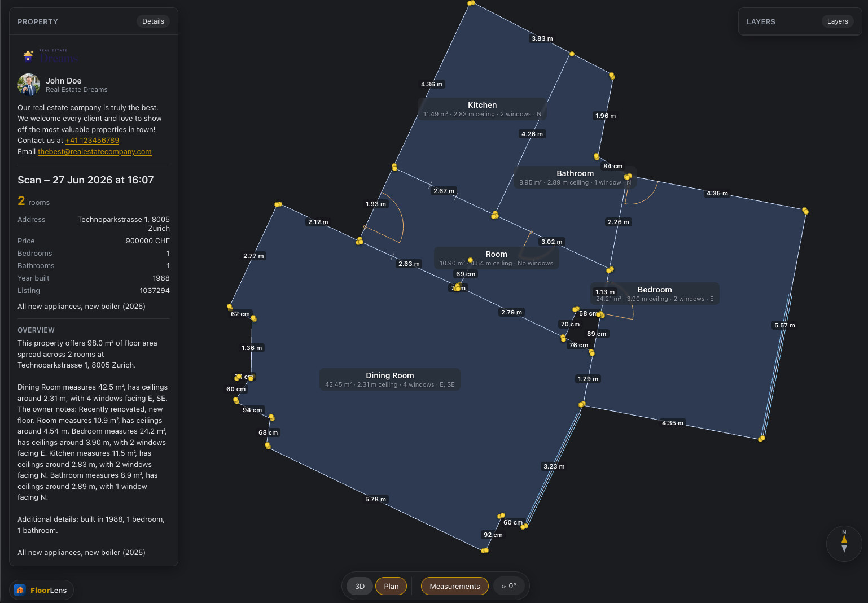
Task: Click the Price value 900000 CHF
Action: click(x=148, y=241)
